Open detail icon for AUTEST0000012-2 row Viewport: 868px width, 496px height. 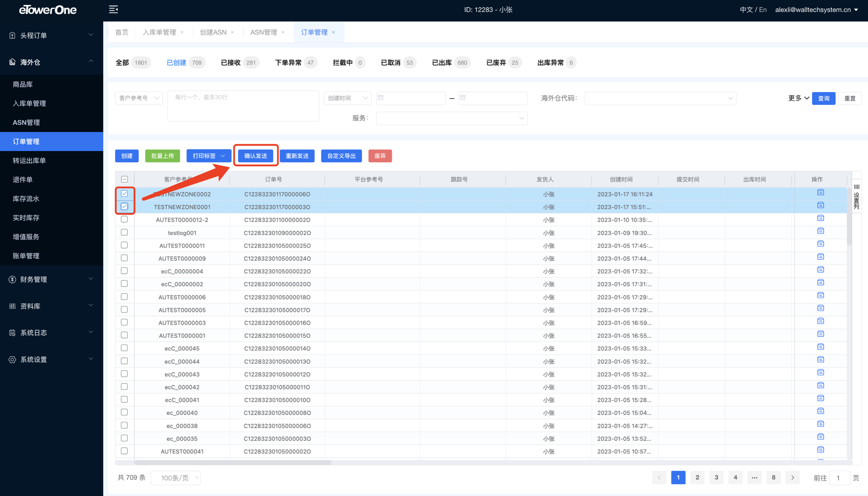click(x=820, y=218)
